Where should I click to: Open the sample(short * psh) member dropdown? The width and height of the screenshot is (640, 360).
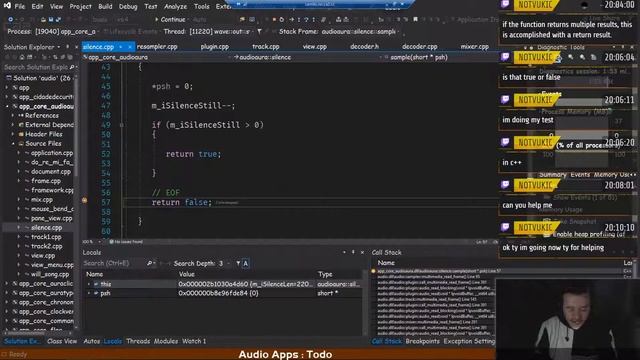440,57
